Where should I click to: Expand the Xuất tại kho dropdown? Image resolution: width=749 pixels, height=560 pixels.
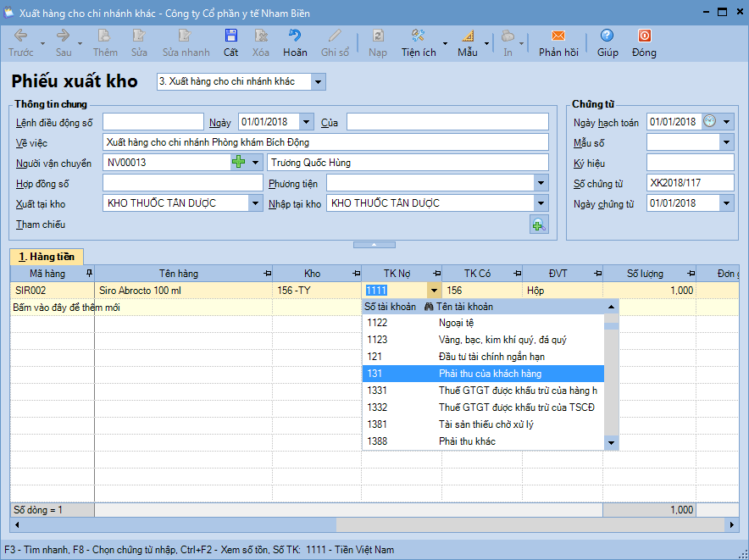point(256,203)
